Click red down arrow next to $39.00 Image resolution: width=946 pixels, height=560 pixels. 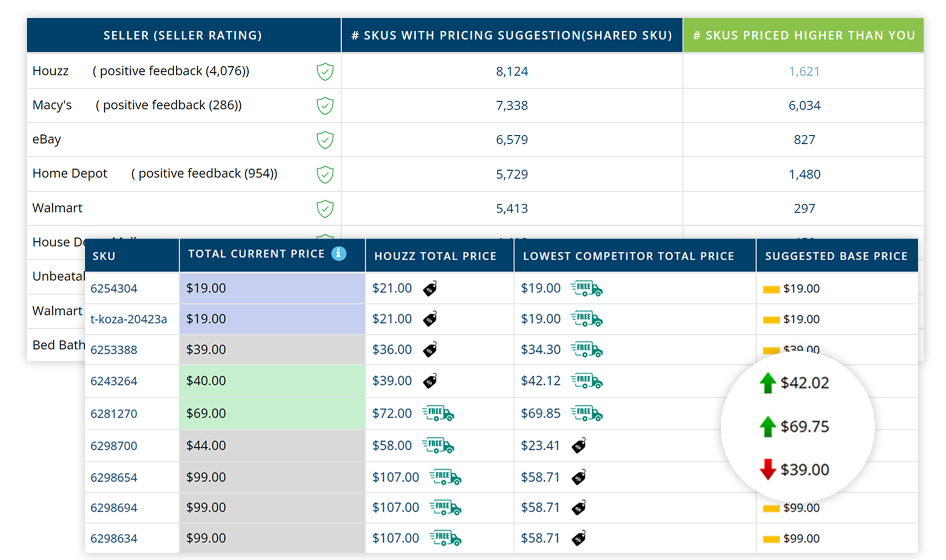coord(768,469)
